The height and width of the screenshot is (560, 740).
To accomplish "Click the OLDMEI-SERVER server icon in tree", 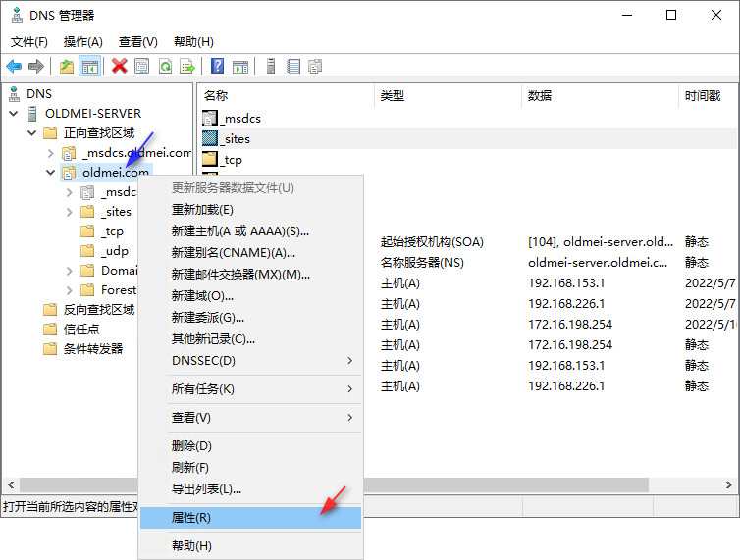I will tap(32, 114).
